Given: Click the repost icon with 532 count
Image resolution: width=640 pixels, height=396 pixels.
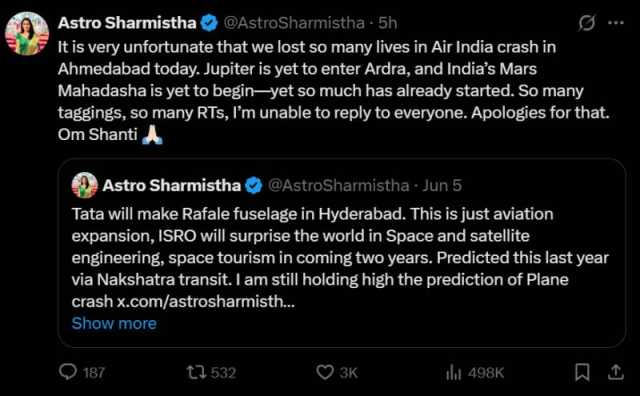Looking at the screenshot, I should 196,372.
